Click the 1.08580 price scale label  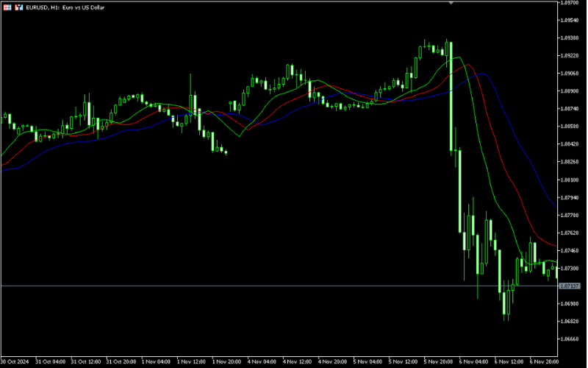point(569,126)
